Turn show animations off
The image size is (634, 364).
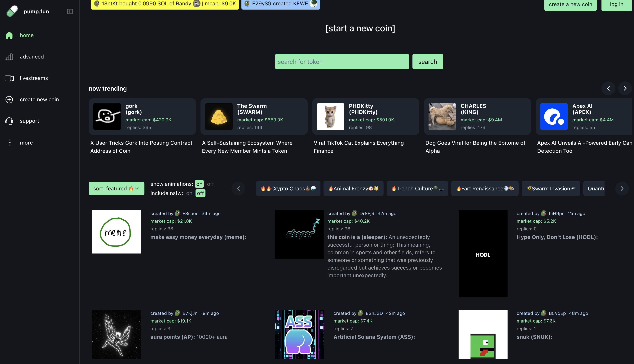coord(210,184)
